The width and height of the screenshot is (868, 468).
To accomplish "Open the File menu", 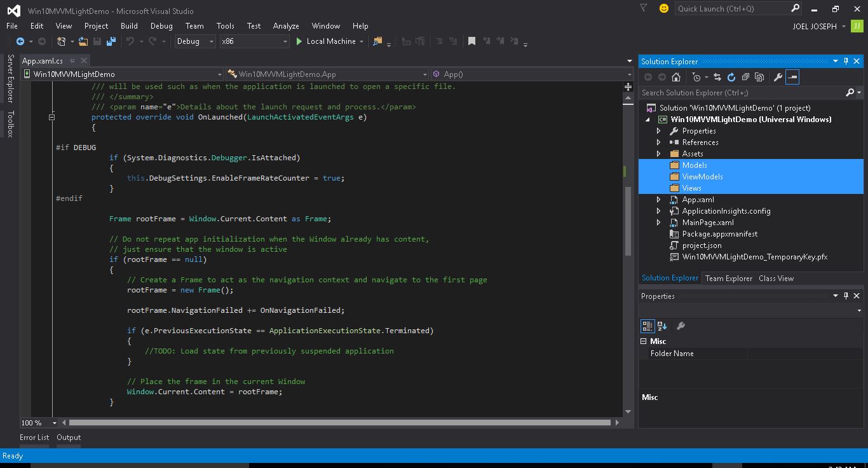I will pos(12,26).
